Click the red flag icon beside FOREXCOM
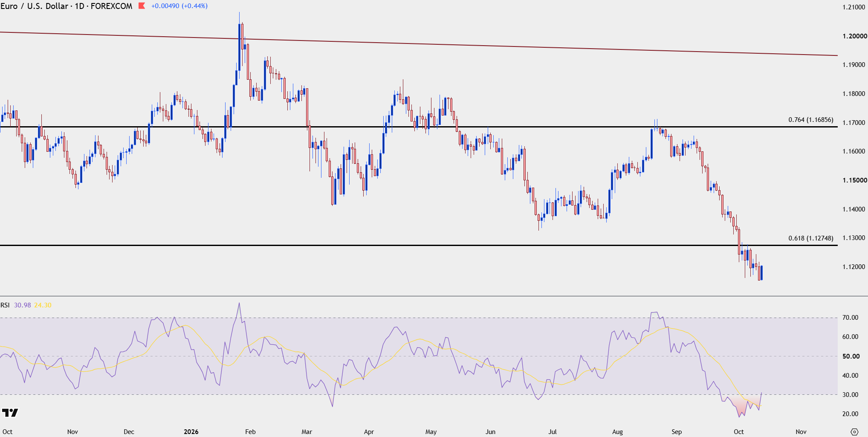This screenshot has height=437, width=868. (142, 6)
